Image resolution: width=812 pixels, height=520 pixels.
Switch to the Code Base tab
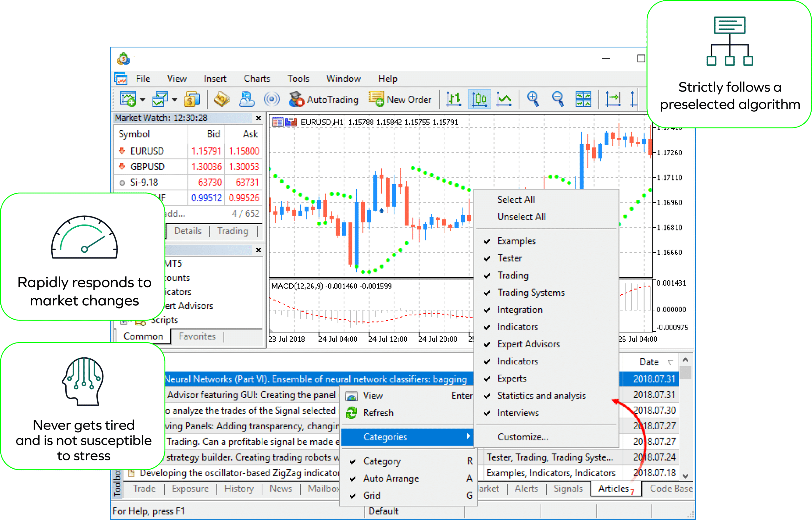pyautogui.click(x=671, y=489)
